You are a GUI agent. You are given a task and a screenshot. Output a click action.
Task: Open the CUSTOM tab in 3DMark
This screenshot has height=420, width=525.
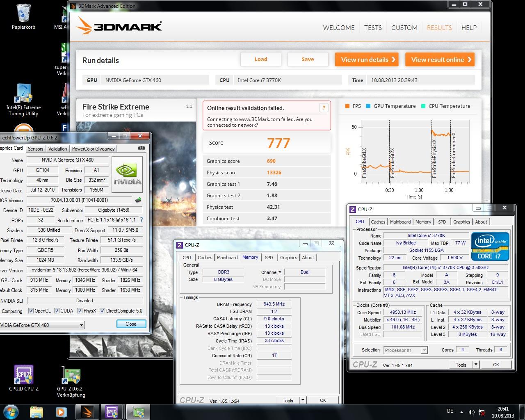tap(404, 27)
